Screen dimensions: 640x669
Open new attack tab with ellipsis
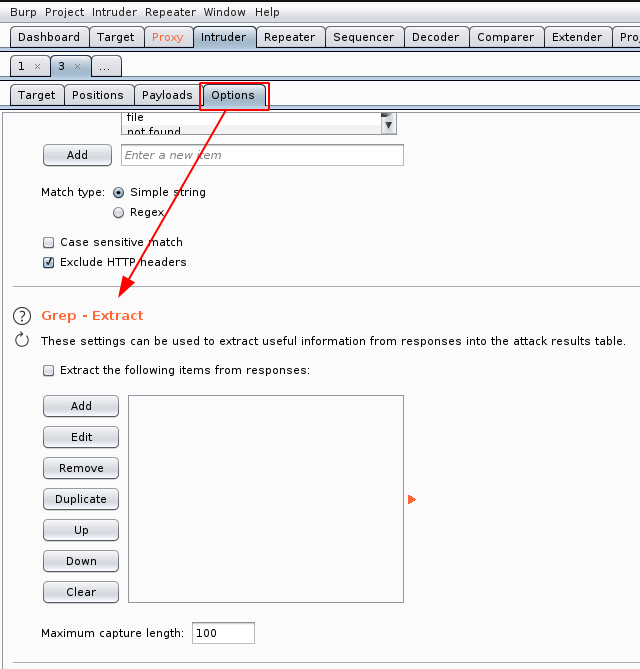tap(105, 67)
